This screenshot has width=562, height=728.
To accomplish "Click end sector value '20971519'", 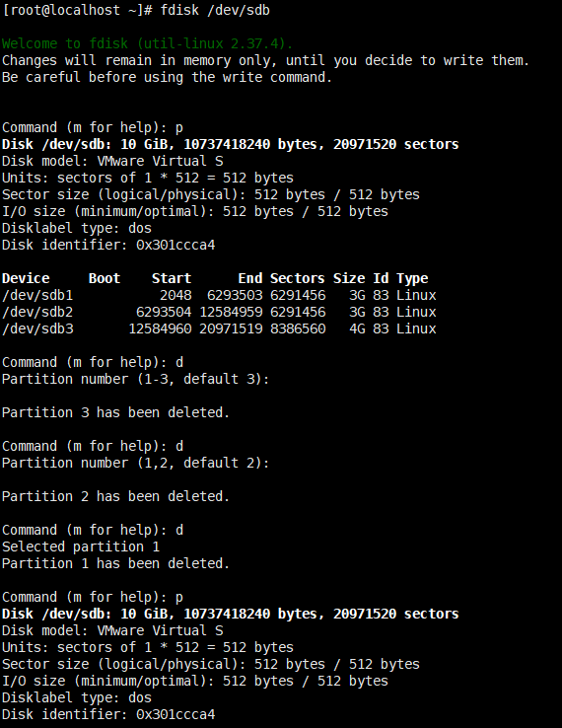I will click(231, 328).
